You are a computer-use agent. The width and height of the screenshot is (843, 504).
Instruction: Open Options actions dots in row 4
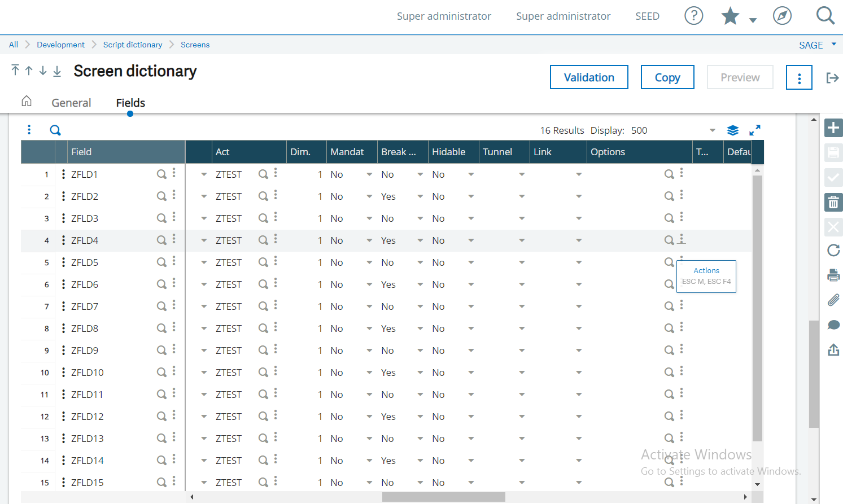coord(682,239)
